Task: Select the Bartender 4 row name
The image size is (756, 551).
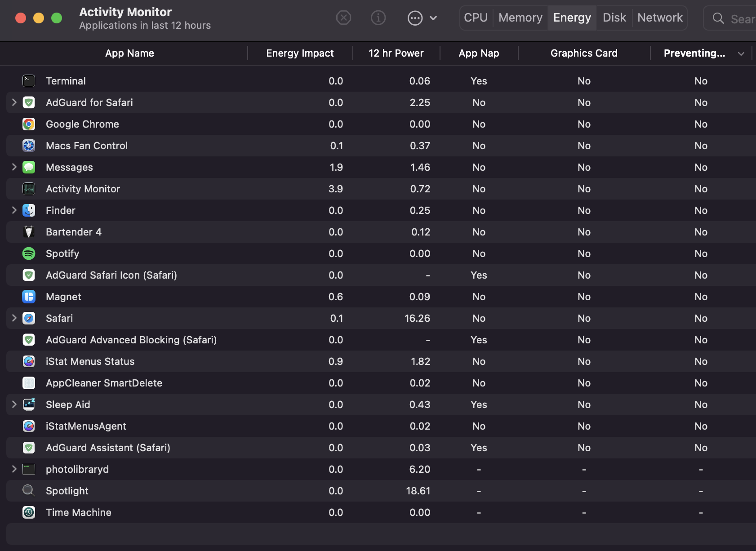Action: [74, 232]
